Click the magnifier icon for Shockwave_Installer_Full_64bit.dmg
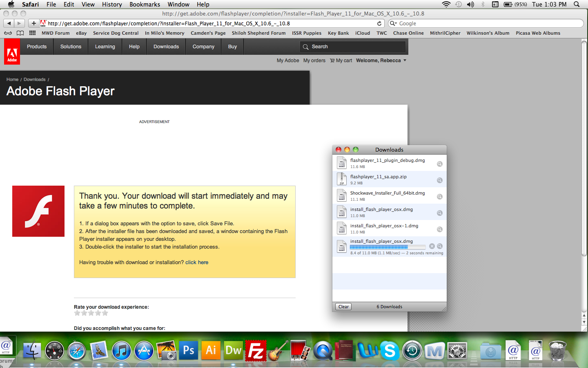This screenshot has width=588, height=368. click(x=440, y=197)
